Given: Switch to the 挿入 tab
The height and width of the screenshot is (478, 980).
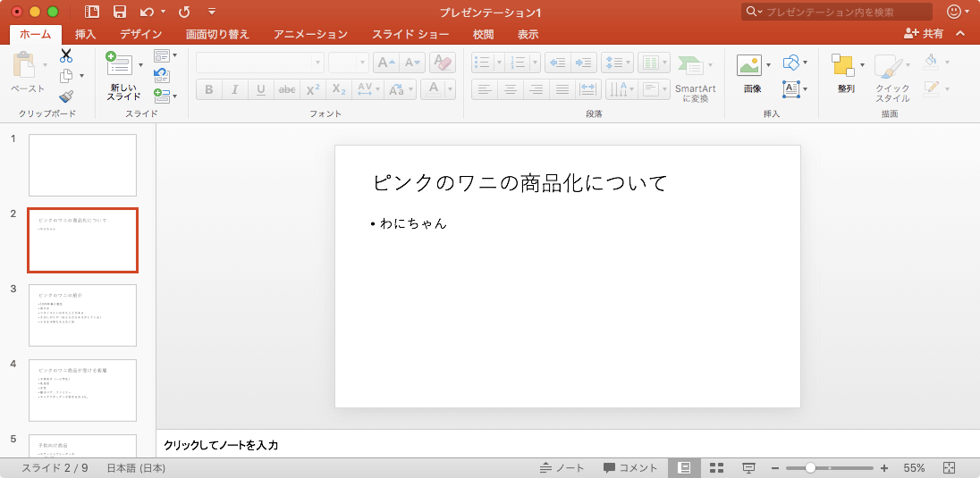Looking at the screenshot, I should [x=86, y=35].
